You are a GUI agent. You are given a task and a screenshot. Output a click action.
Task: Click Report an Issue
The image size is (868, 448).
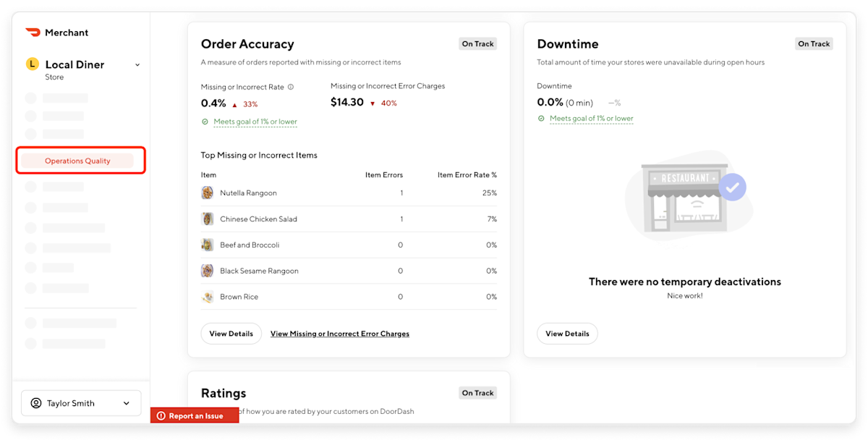[195, 415]
